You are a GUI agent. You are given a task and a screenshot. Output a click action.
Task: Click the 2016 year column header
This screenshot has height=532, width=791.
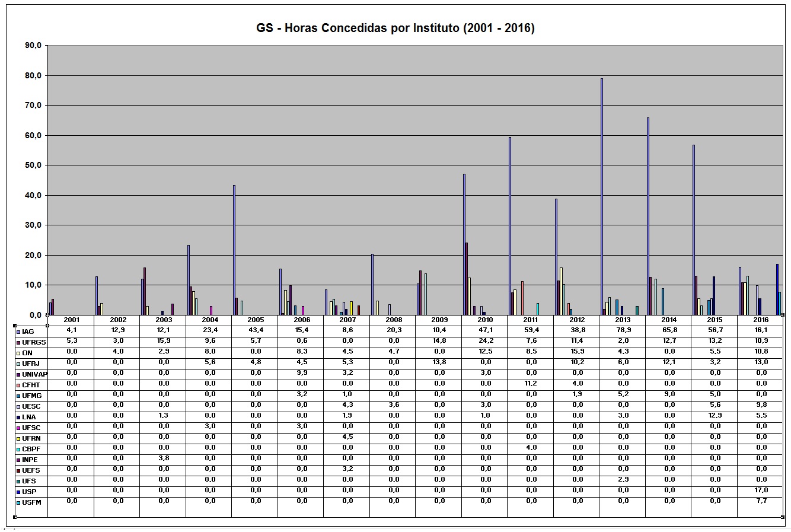(761, 320)
